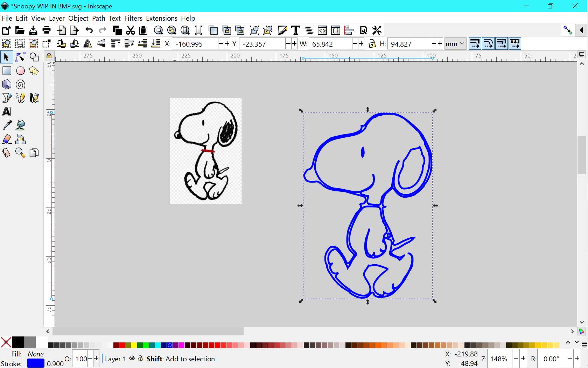Choose the Zoom magnifier tool
Viewport: 588px width, 368px height.
click(20, 153)
